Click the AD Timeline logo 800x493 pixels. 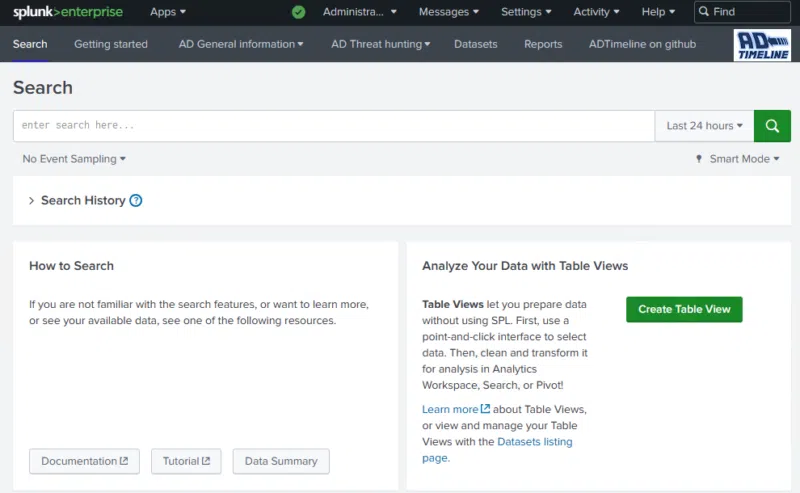click(x=762, y=45)
